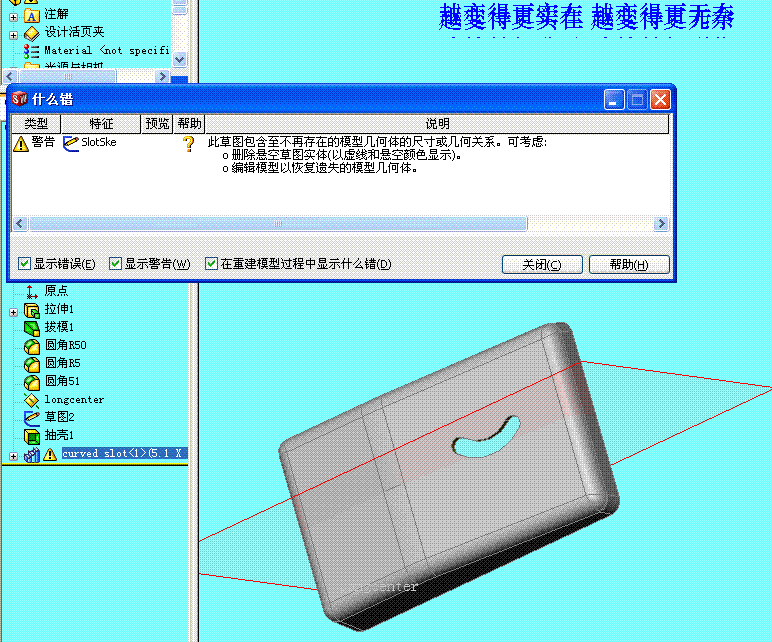Click the 关闭(C) button
This screenshot has height=642, width=772.
(x=542, y=264)
